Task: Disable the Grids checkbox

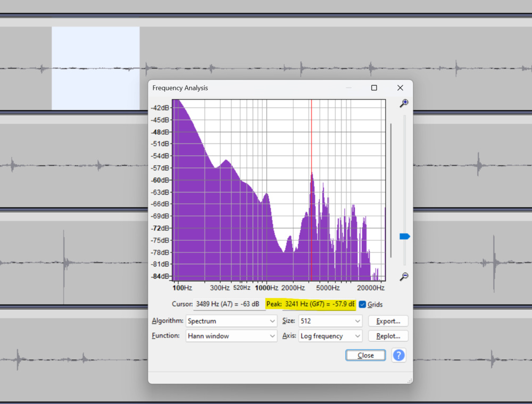Action: (363, 304)
